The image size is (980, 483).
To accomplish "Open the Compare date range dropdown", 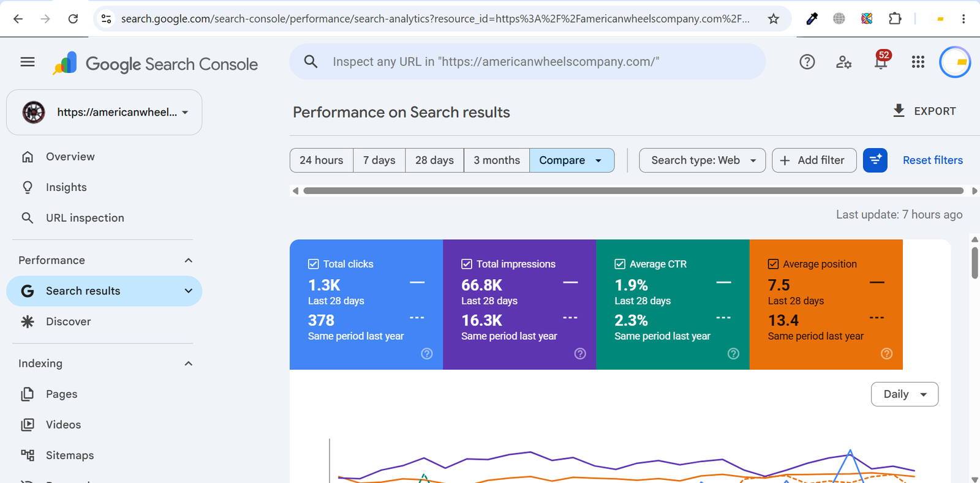I will (571, 160).
